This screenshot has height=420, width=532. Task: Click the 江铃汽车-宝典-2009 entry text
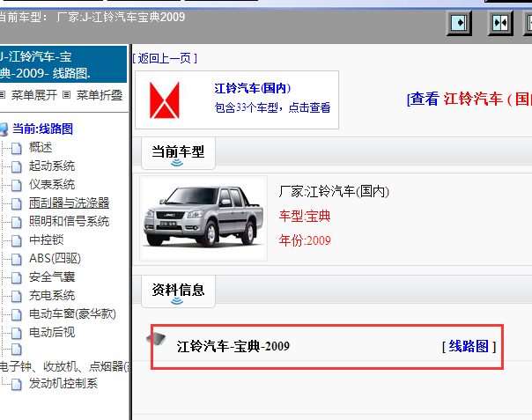pos(233,346)
